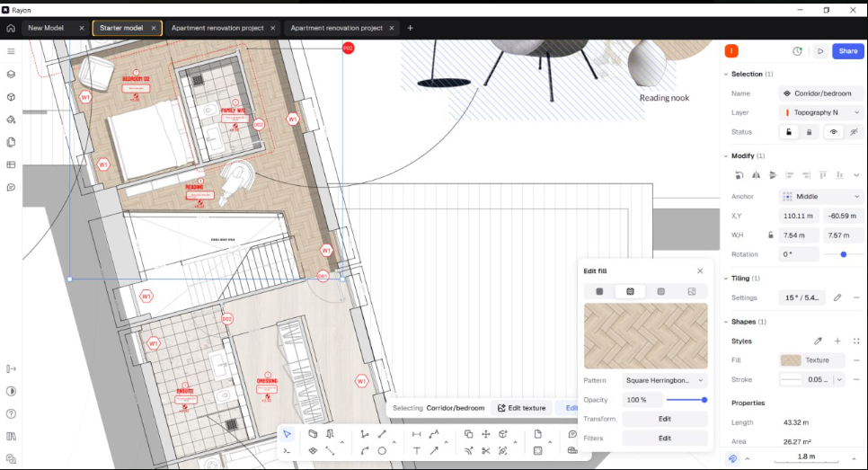Select the door tool
This screenshot has height=470, width=868.
pyautogui.click(x=330, y=434)
